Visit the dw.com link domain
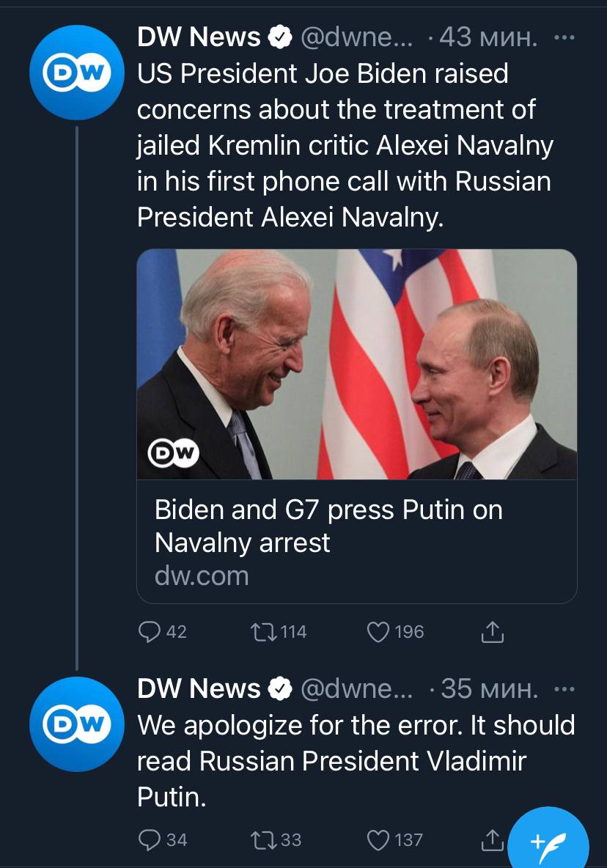Image resolution: width=607 pixels, height=868 pixels. (x=202, y=575)
